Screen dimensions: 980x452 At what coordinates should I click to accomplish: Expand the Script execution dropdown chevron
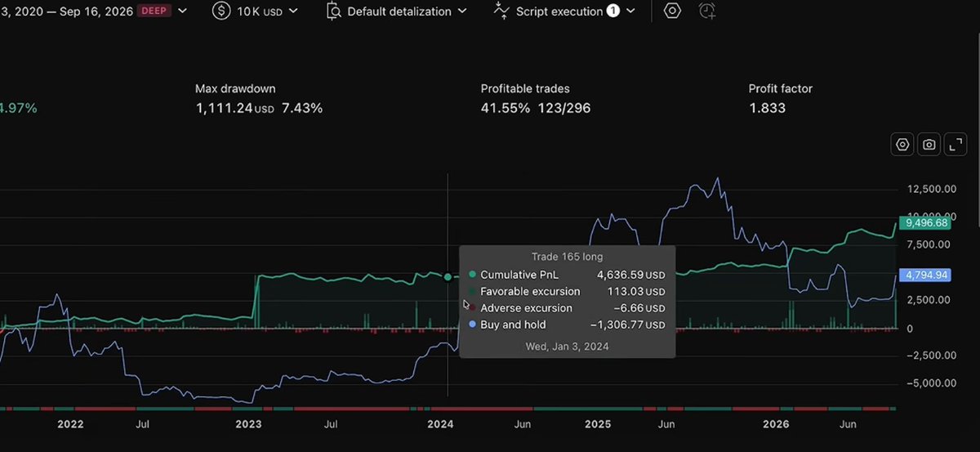(x=630, y=11)
